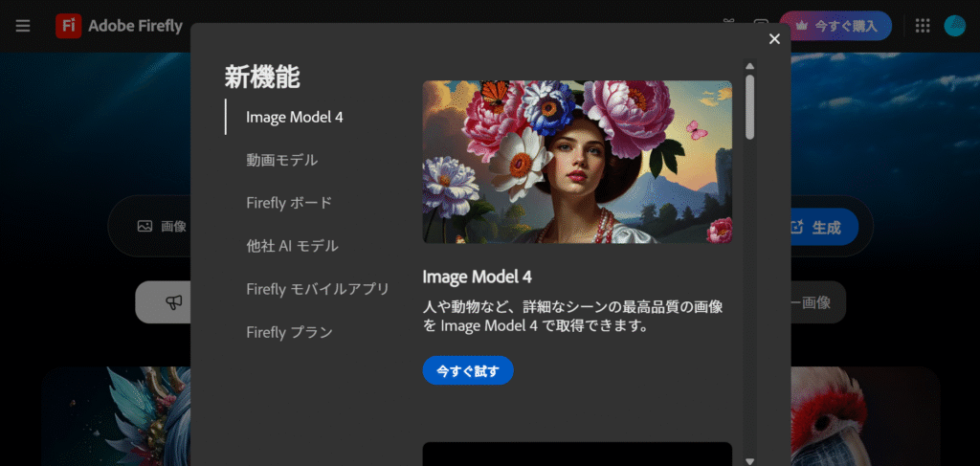The image size is (980, 466).
Task: Click the Adobe Firefly logo
Action: [119, 26]
